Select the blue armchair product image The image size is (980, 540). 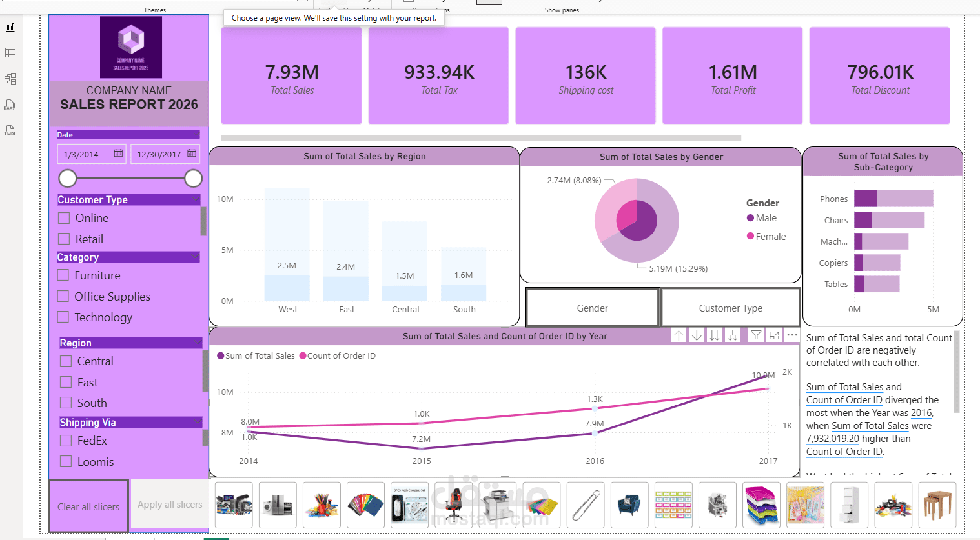pyautogui.click(x=629, y=505)
